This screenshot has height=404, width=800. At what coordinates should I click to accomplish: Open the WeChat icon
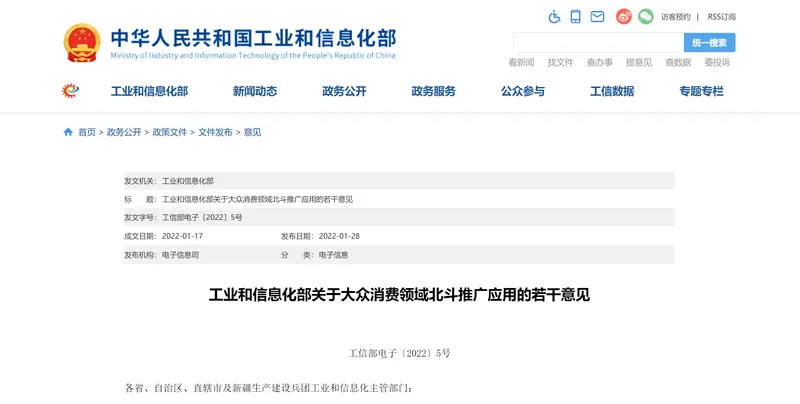[x=645, y=16]
